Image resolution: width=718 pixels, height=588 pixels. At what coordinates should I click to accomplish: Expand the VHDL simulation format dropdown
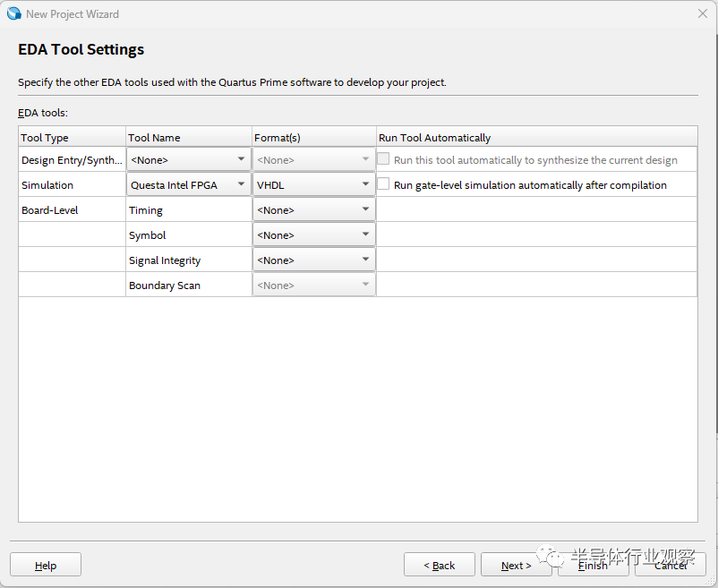(313, 185)
